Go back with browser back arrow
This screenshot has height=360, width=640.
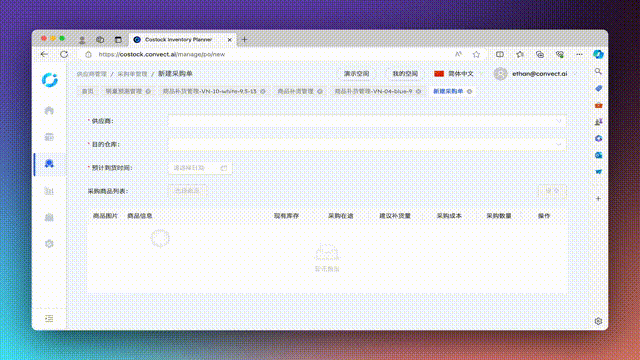(44, 54)
